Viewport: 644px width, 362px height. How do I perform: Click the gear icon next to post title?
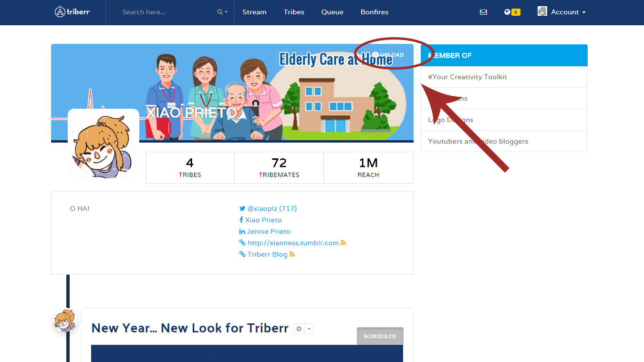(x=299, y=329)
